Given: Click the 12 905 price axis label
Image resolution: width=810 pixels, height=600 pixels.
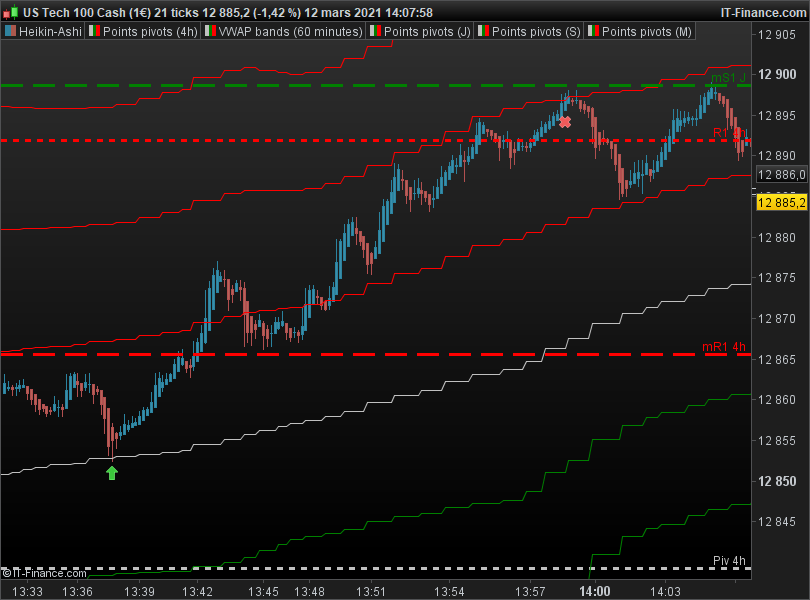Looking at the screenshot, I should click(777, 35).
